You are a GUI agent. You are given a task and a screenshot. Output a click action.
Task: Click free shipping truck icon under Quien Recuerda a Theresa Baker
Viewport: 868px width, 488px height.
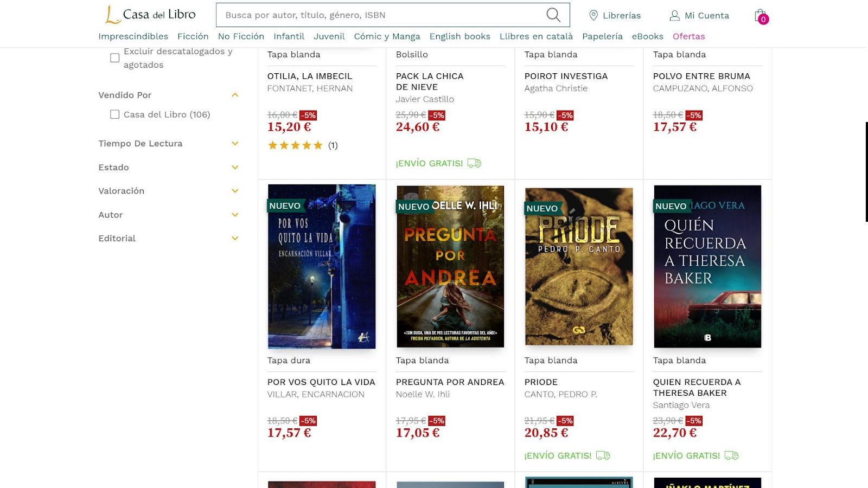(x=731, y=455)
